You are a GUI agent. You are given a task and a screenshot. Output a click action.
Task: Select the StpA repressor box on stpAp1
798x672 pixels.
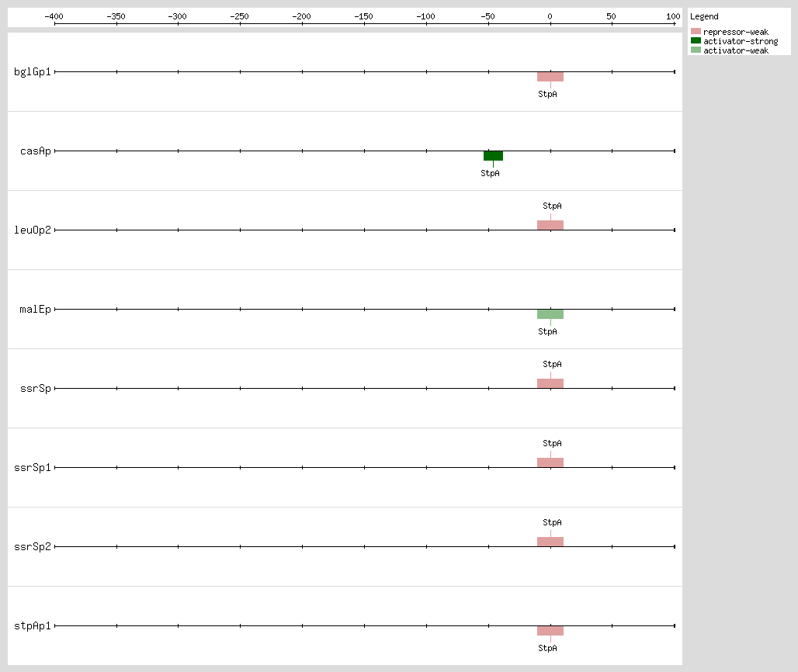550,631
